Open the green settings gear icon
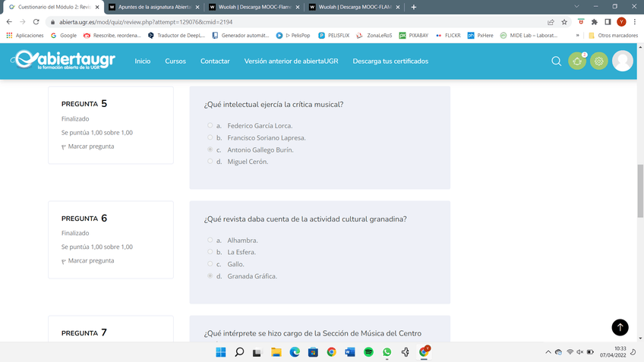The width and height of the screenshot is (644, 362). click(599, 61)
